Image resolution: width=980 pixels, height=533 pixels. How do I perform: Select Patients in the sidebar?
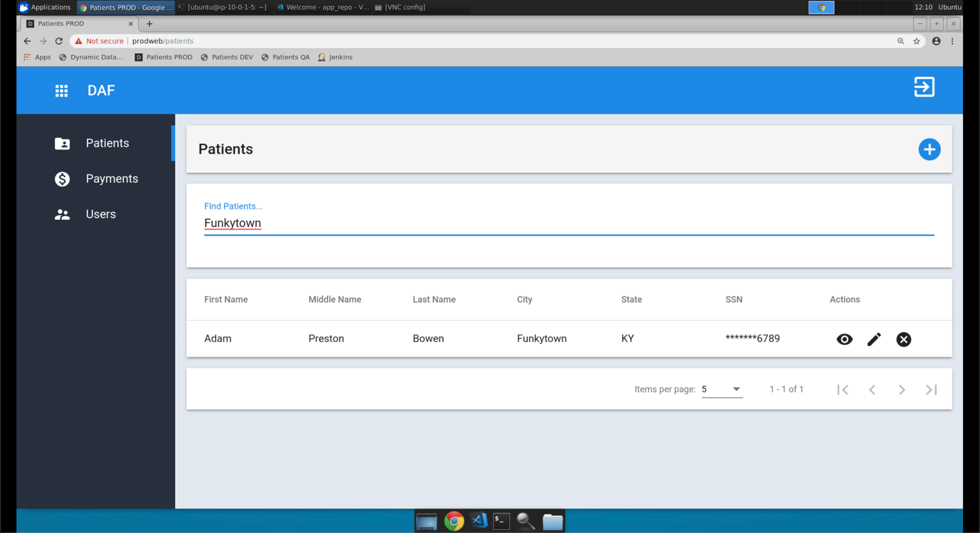coord(107,143)
